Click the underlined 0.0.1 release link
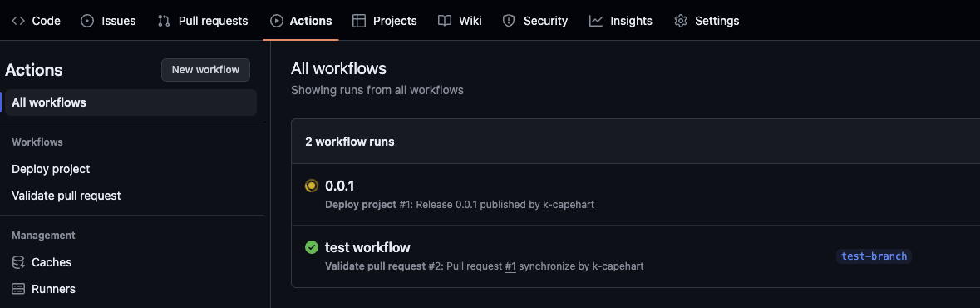980x308 pixels. pos(466,205)
